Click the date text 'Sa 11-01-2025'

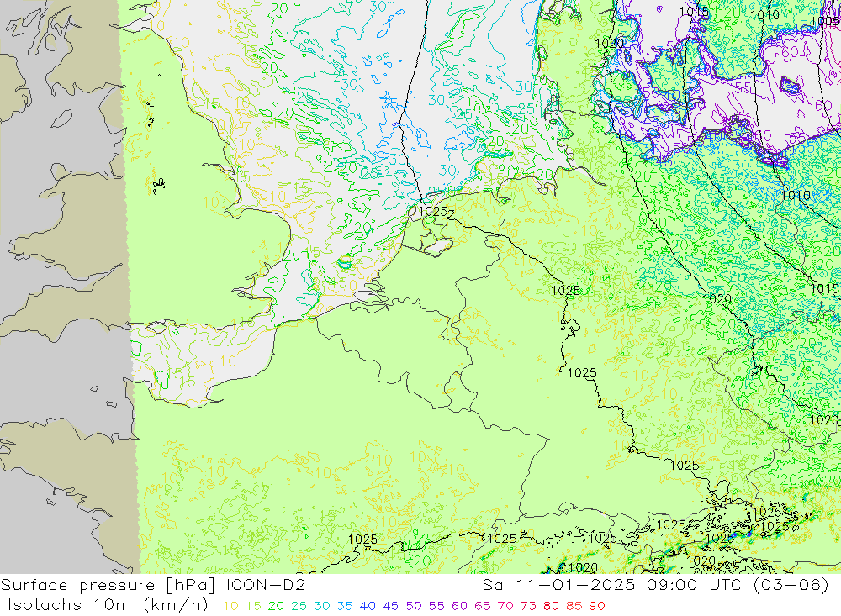click(558, 584)
